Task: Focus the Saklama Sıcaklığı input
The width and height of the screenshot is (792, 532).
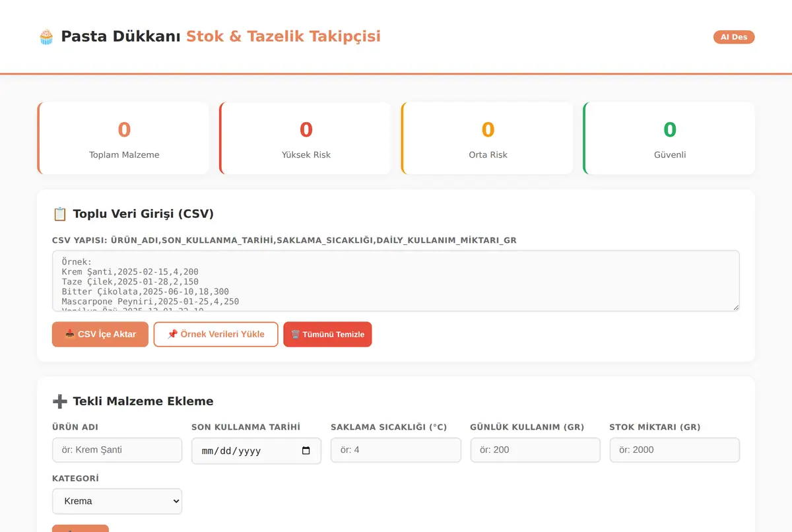Action: point(396,450)
